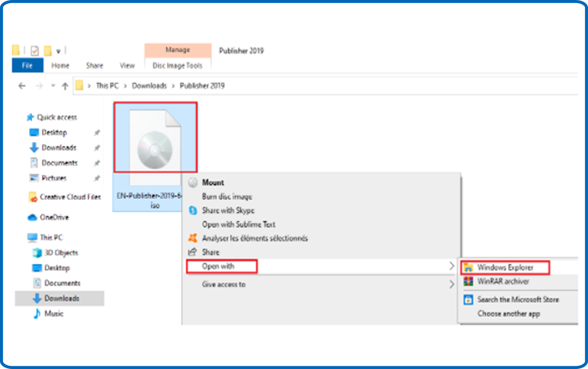Click the blue Desktop icon under Quick access

coord(34,132)
